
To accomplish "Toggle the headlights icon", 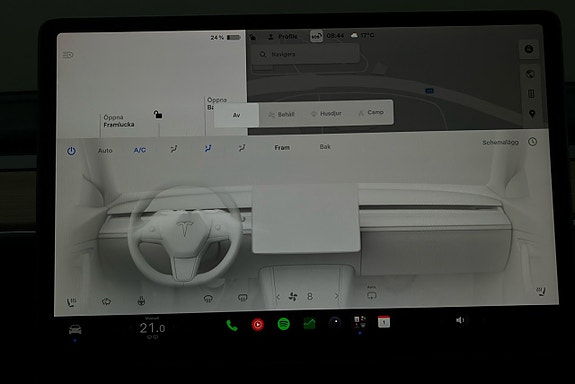I will (x=68, y=55).
